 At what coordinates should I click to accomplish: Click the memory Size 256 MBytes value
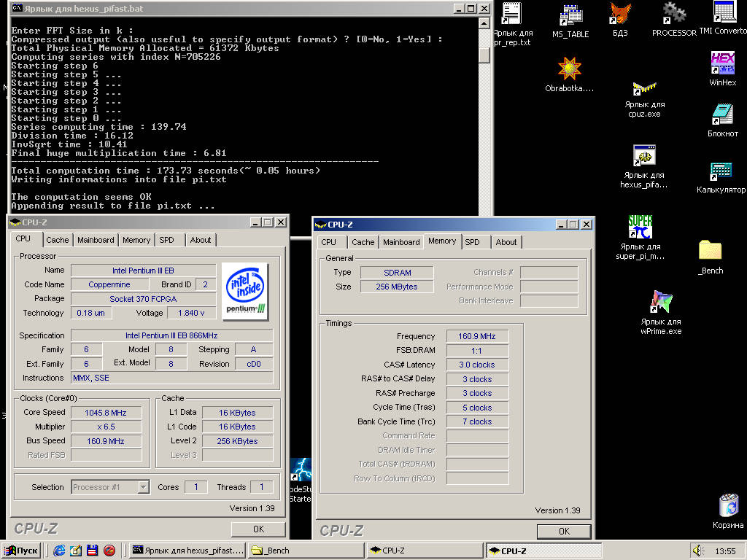pyautogui.click(x=396, y=287)
